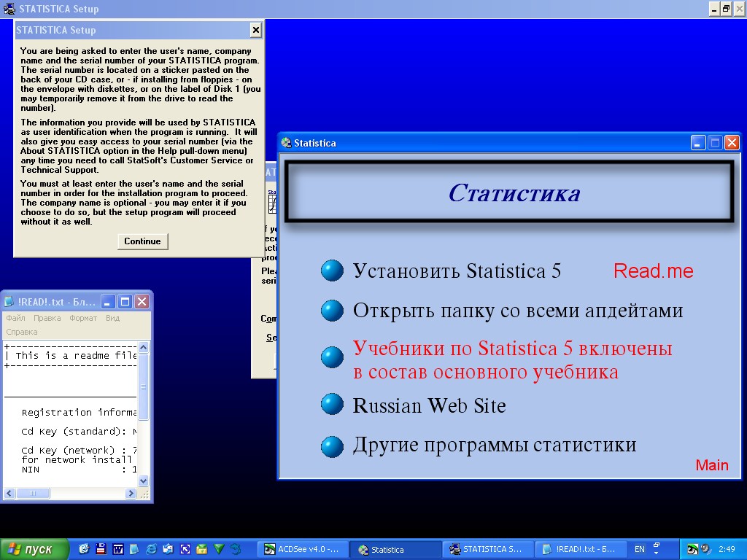
Task: Open the Справка menu in Notepad
Action: click(22, 332)
